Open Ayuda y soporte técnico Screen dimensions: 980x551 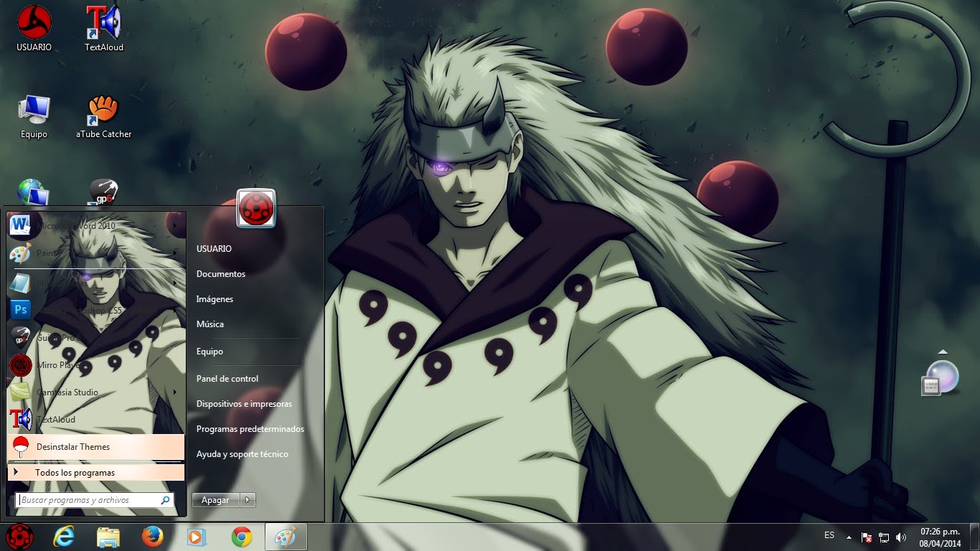(242, 454)
